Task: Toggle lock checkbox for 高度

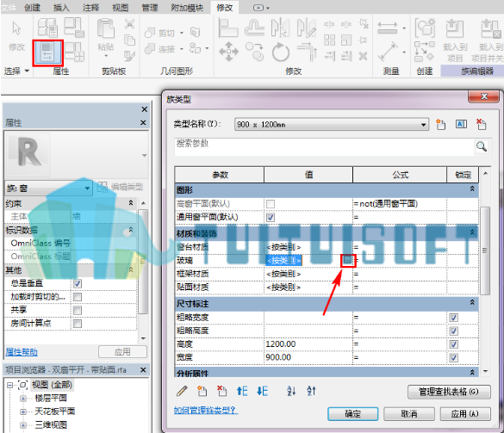Action: 453,344
